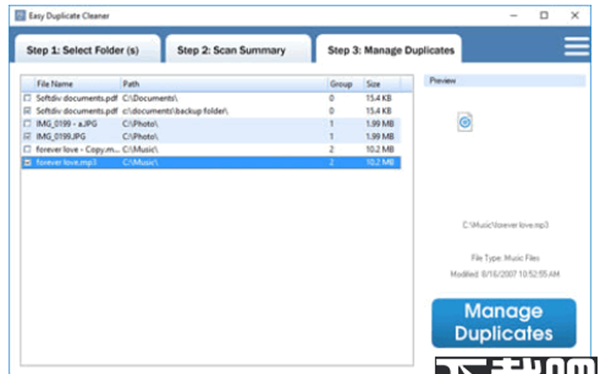Click the Easy Duplicate Cleaner app icon

click(20, 16)
